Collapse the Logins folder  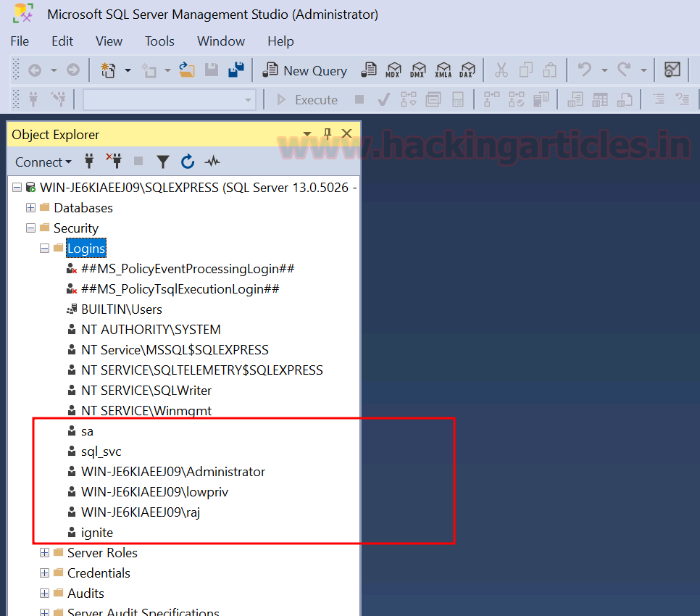[45, 248]
